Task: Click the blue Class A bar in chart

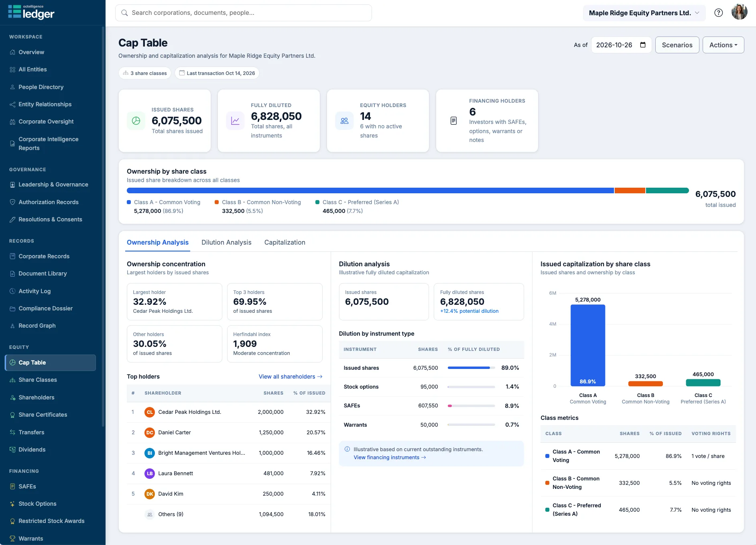Action: click(588, 345)
